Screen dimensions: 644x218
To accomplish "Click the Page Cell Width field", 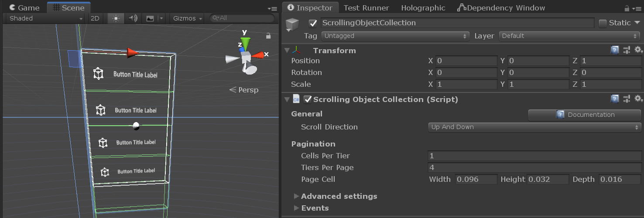I will click(476, 179).
